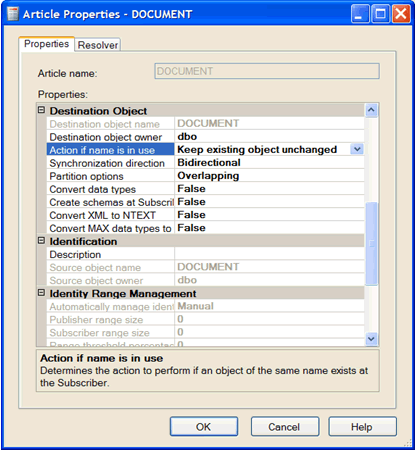Collapse the Destination Object section

point(41,110)
